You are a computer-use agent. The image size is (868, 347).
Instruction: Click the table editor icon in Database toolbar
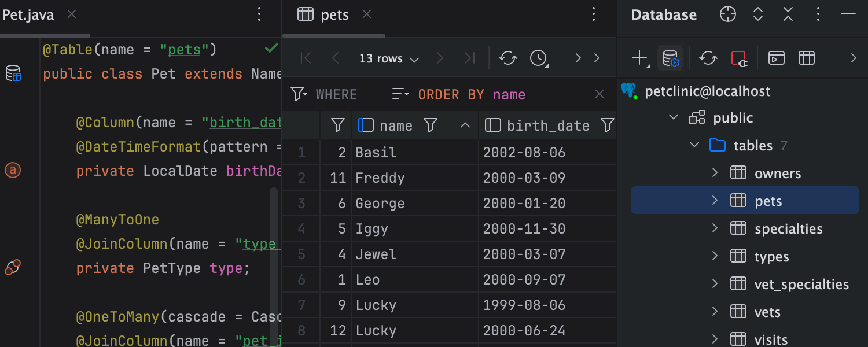pyautogui.click(x=806, y=58)
